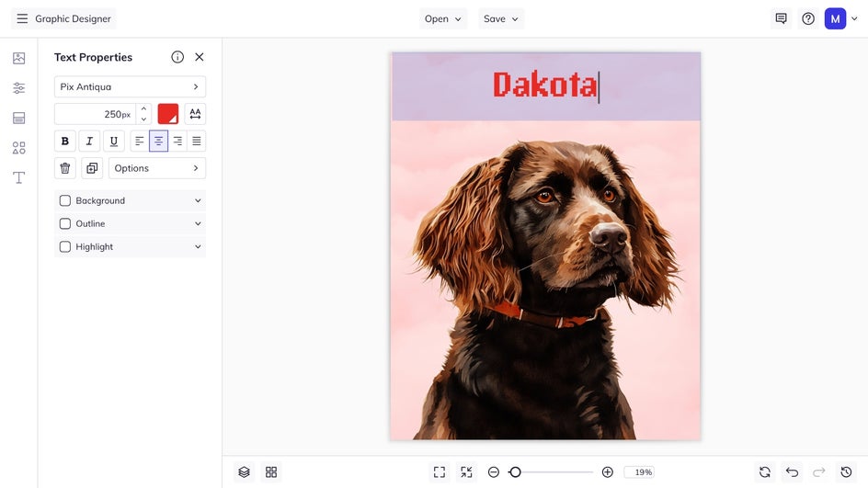Screen dimensions: 868x488
Task: Undo the last action
Action: point(793,472)
